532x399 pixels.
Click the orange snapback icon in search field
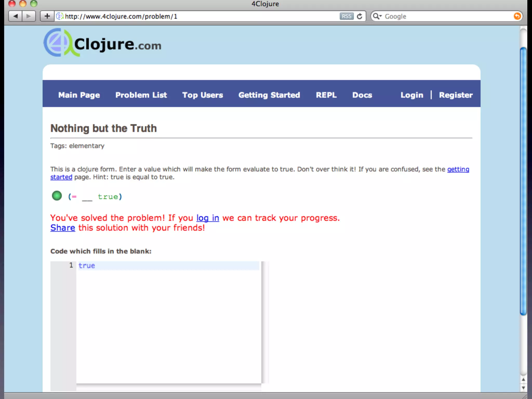pyautogui.click(x=517, y=16)
